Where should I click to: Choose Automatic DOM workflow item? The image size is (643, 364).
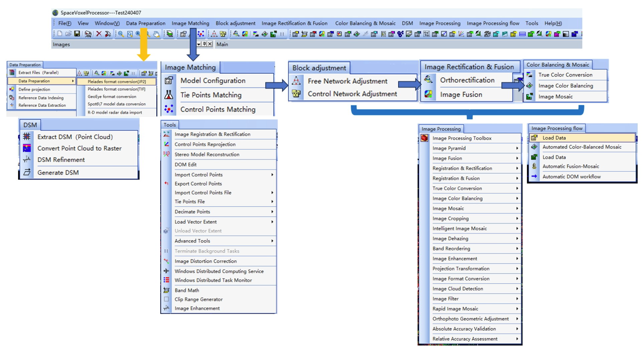571,176
